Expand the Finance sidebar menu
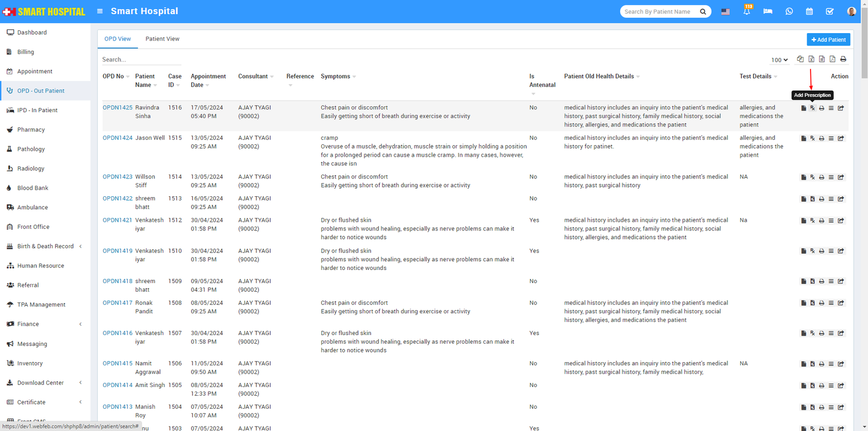Screen dimensions: 868x431 (x=28, y=324)
